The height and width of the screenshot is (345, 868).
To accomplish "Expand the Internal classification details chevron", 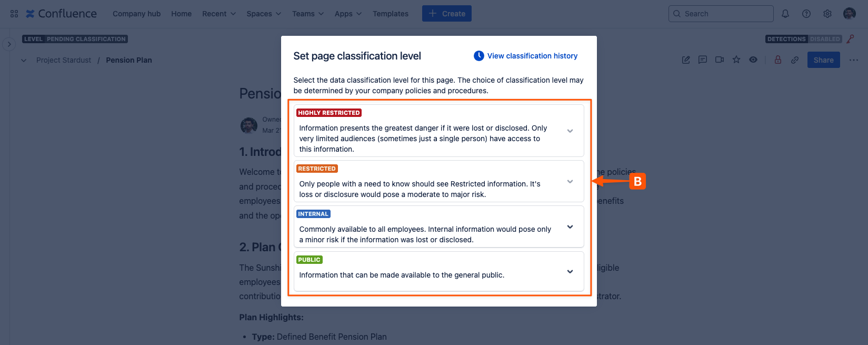I will coord(570,227).
